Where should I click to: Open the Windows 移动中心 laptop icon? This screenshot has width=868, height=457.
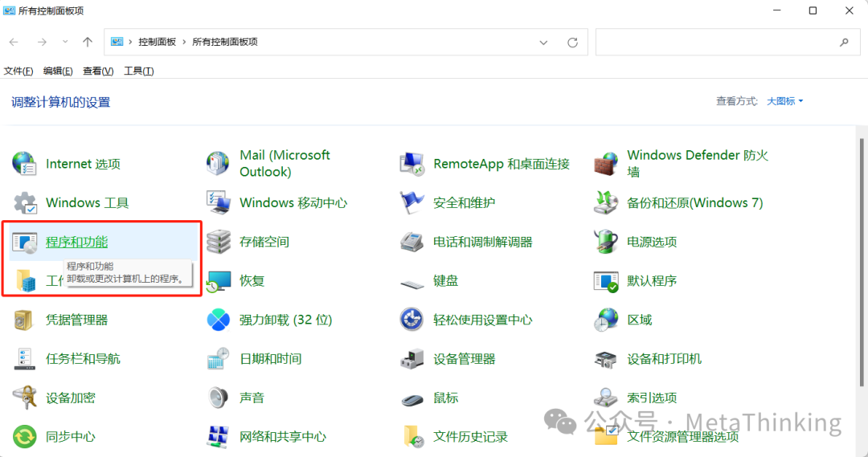(218, 202)
